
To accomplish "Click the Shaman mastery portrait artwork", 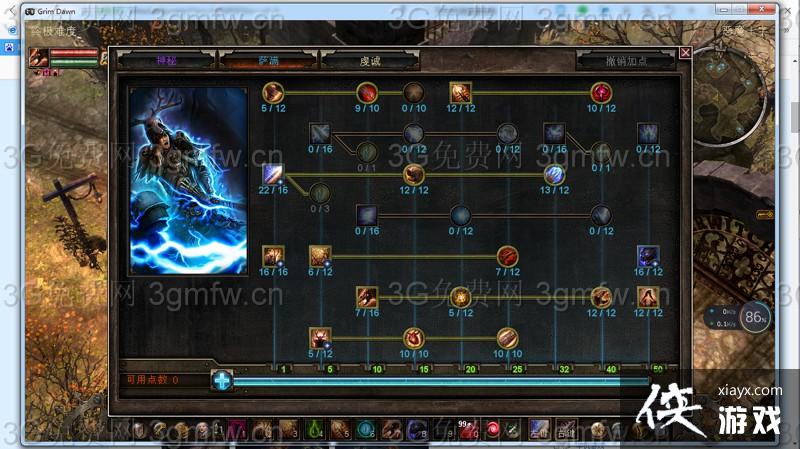I will tap(189, 181).
